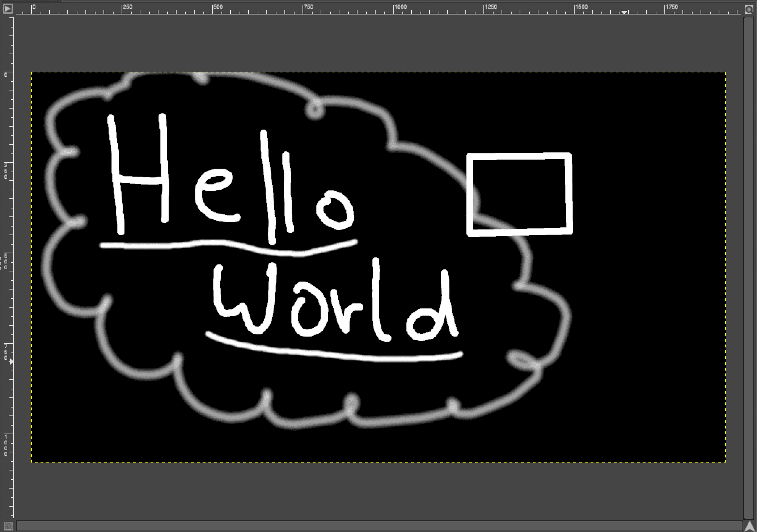The image size is (757, 532).
Task: Toggle zoom-on-resize magnifier icon
Action: [749, 9]
